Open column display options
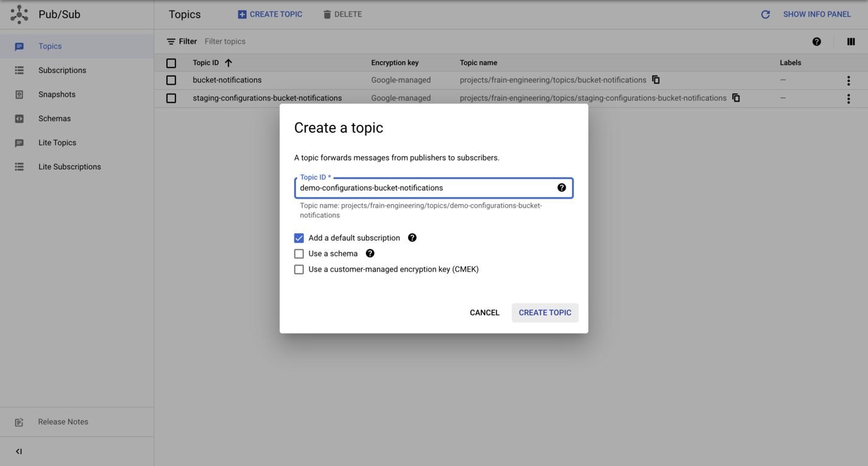Viewport: 868px width, 466px height. pos(851,41)
